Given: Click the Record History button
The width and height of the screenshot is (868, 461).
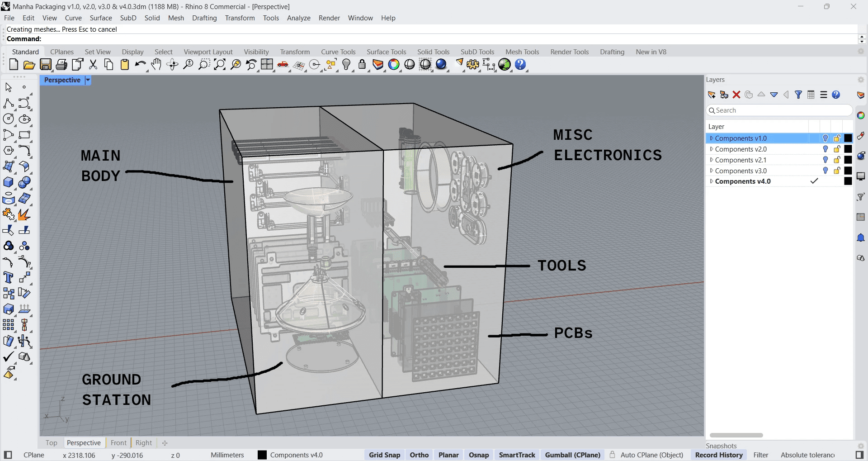Looking at the screenshot, I should 718,455.
